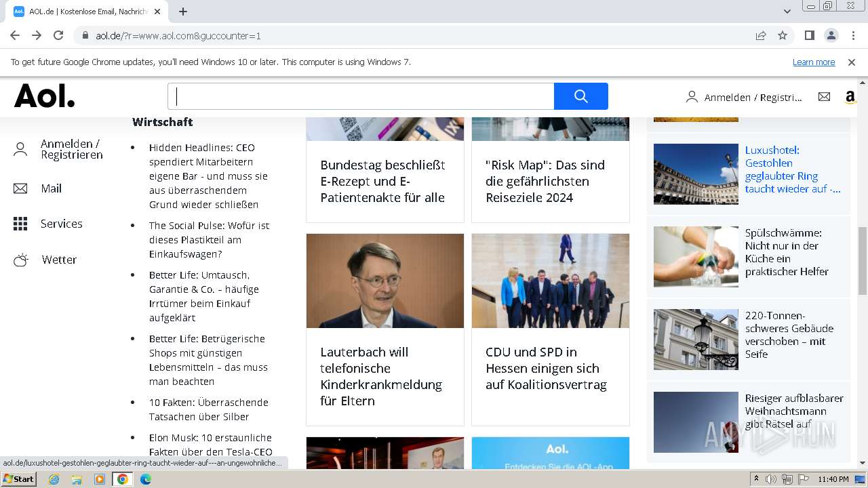Click sidebar Services grid icon
The height and width of the screenshot is (488, 868).
coord(20,224)
